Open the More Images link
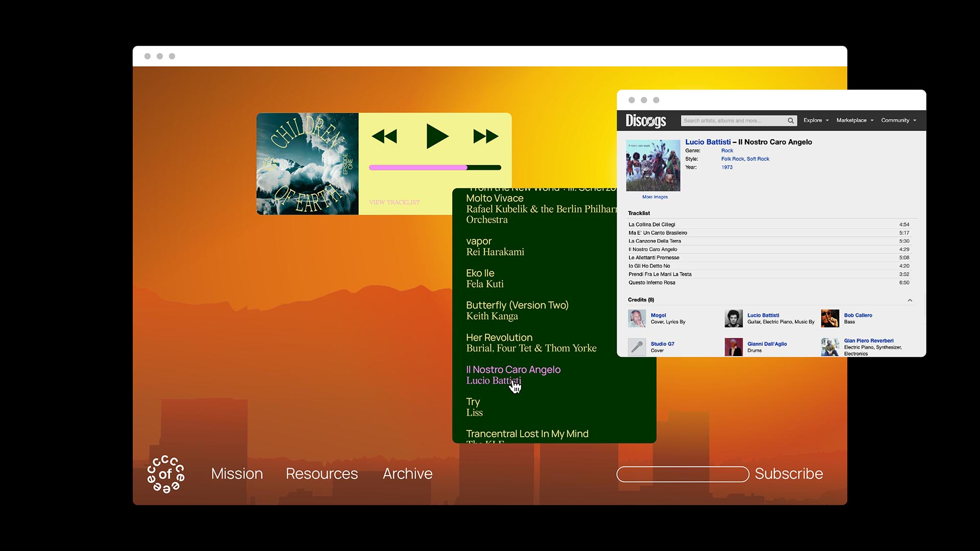The width and height of the screenshot is (980, 551). [x=655, y=197]
